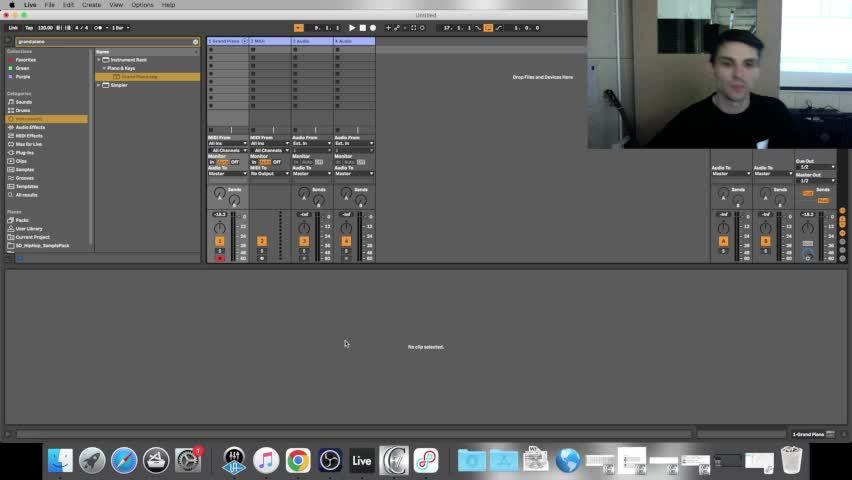Open the 1 Bar quantization dropdown

tap(121, 28)
